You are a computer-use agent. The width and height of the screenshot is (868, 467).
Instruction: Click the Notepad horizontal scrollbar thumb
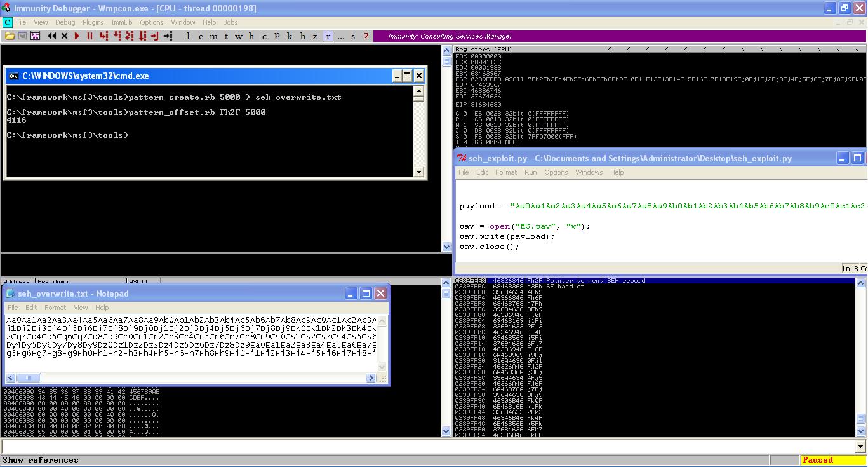point(28,377)
